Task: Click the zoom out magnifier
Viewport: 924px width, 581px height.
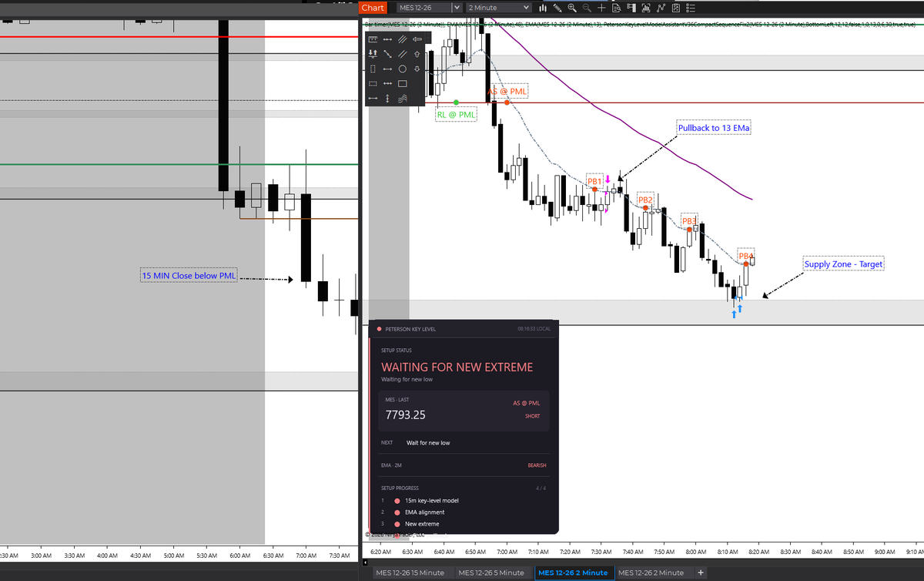Action: pyautogui.click(x=587, y=8)
